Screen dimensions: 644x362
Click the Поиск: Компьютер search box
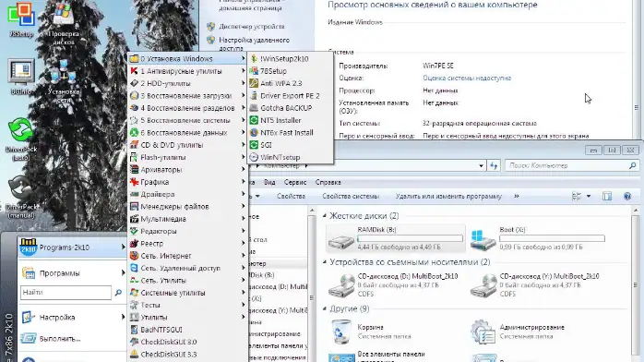tap(572, 166)
